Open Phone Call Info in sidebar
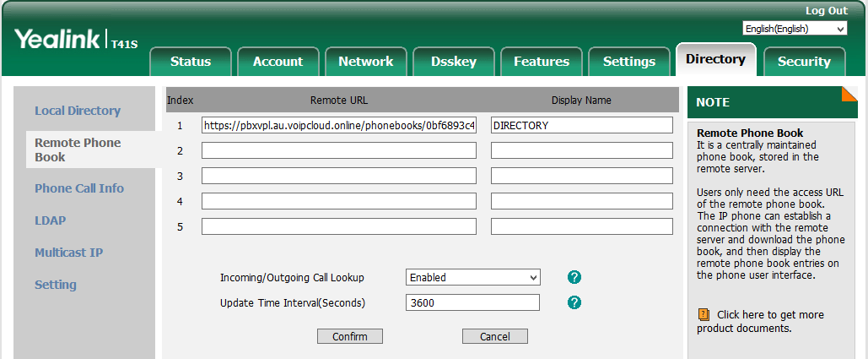This screenshot has width=868, height=359. click(79, 188)
